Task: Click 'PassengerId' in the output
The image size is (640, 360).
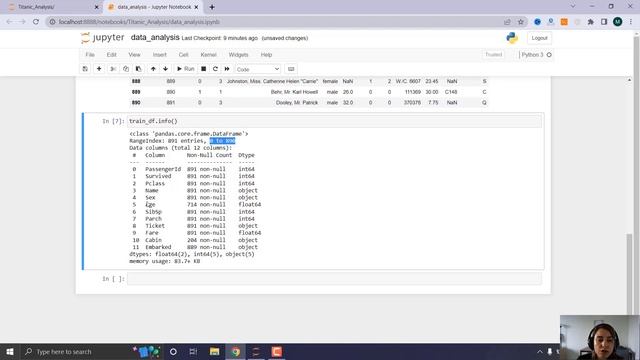Action: (x=163, y=169)
